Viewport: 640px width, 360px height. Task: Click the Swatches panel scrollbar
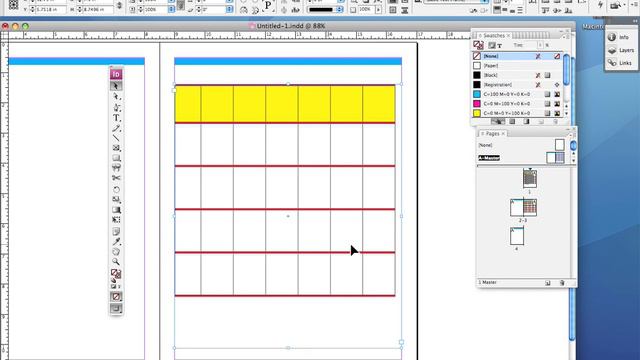pos(566,69)
